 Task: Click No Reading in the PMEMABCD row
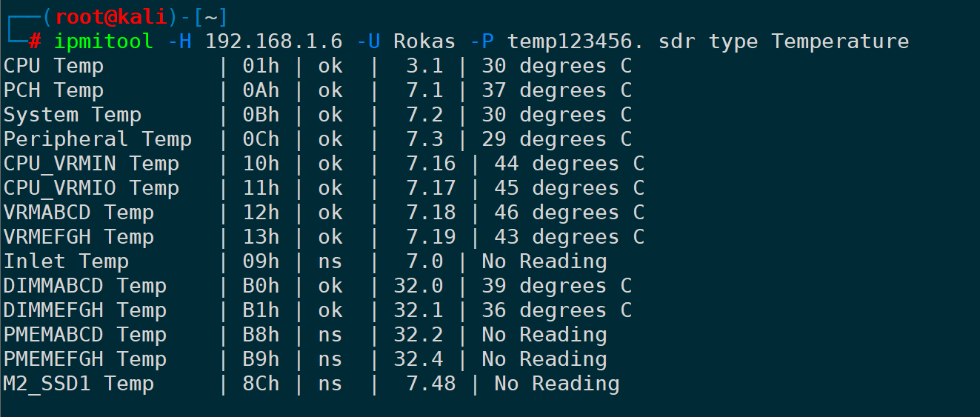pos(544,335)
